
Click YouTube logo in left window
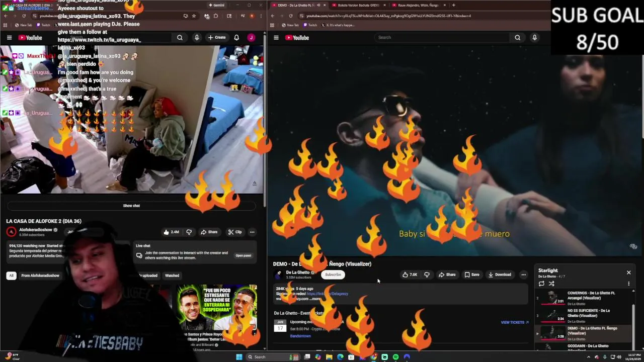click(x=31, y=38)
